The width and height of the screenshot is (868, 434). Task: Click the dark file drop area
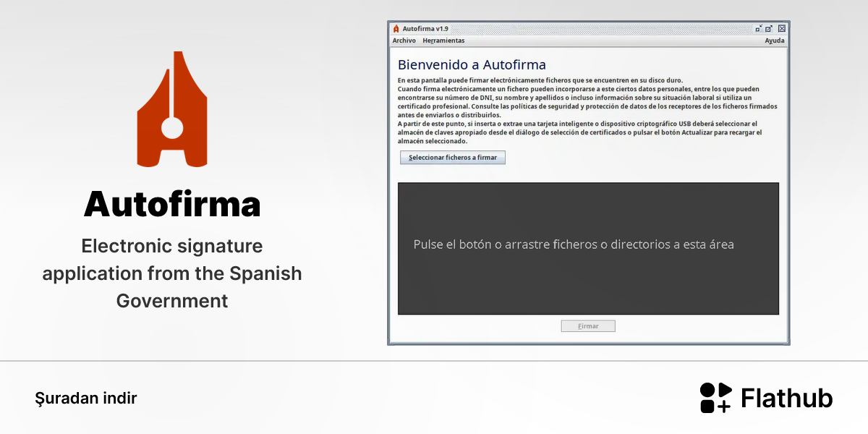coord(588,248)
